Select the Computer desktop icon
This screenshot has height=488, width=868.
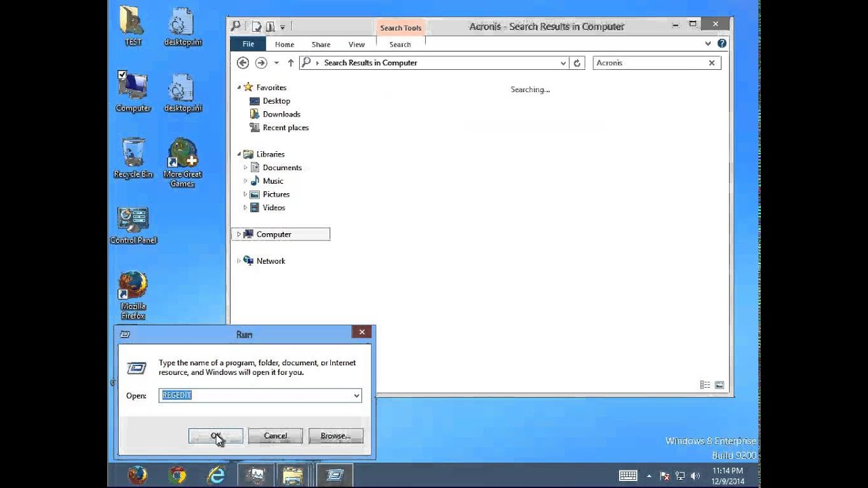133,91
